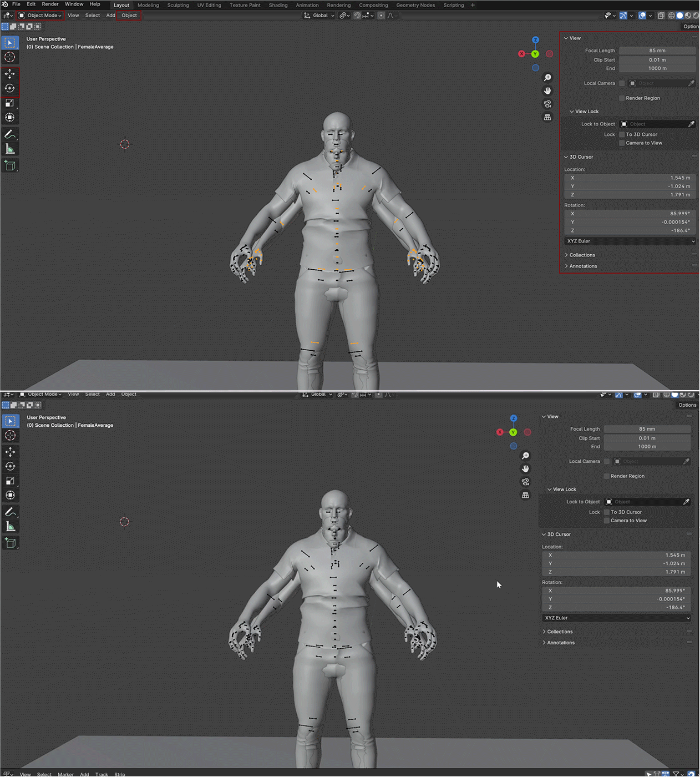This screenshot has width=700, height=777.
Task: Switch to the Sculpting workspace tab
Action: pos(178,5)
